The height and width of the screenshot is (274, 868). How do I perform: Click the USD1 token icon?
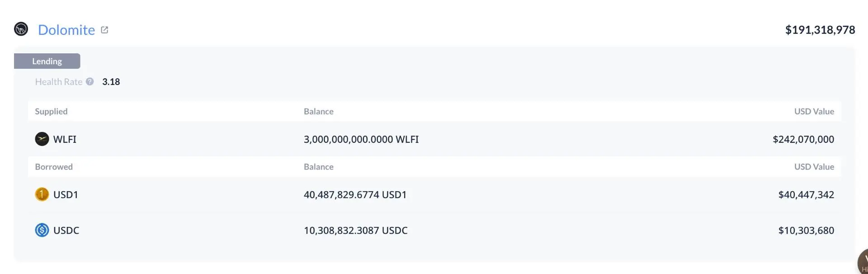click(42, 194)
